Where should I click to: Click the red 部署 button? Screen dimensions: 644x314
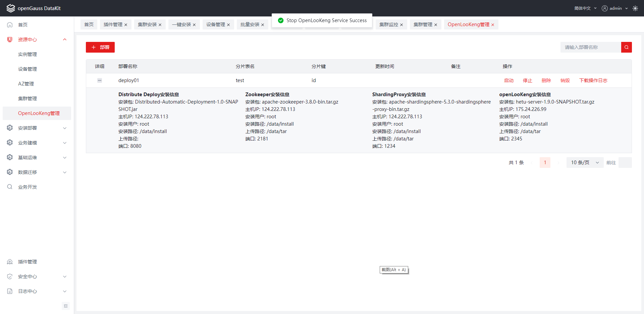coord(100,47)
